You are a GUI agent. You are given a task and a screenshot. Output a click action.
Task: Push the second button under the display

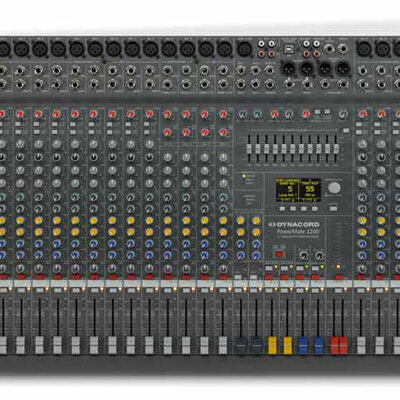pyautogui.click(x=293, y=209)
